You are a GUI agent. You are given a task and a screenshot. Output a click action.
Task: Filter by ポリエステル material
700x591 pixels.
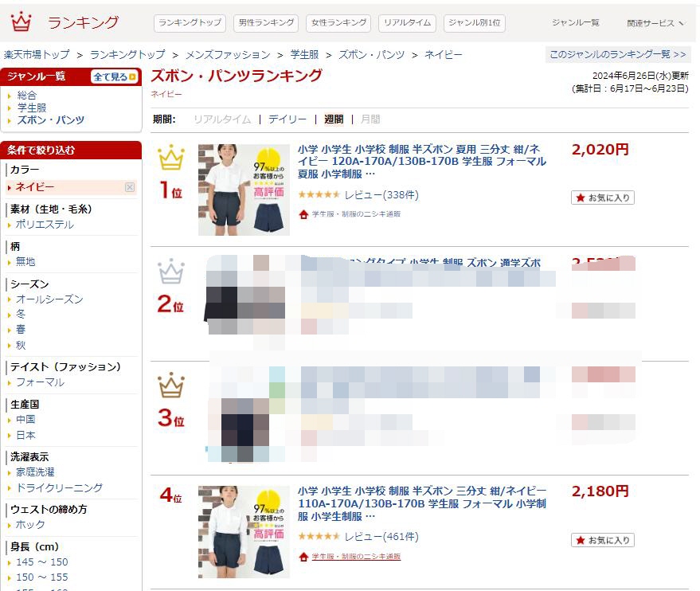(45, 225)
